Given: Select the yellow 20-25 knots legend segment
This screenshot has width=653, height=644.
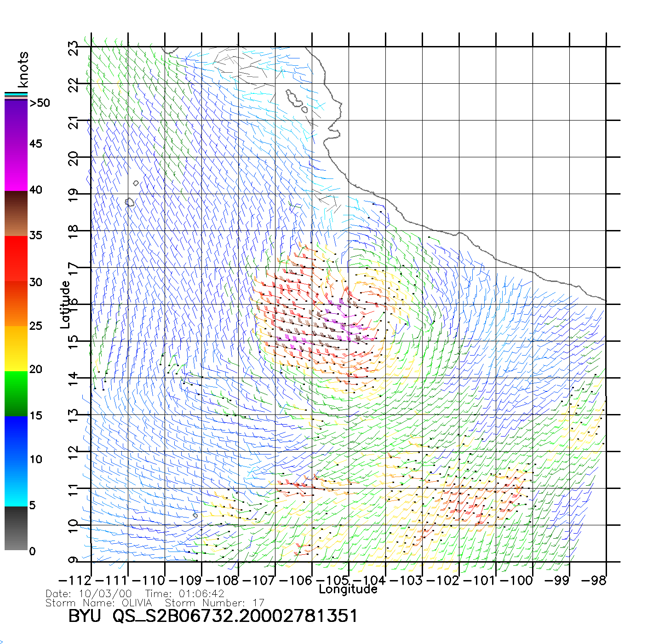Looking at the screenshot, I should 16,348.
